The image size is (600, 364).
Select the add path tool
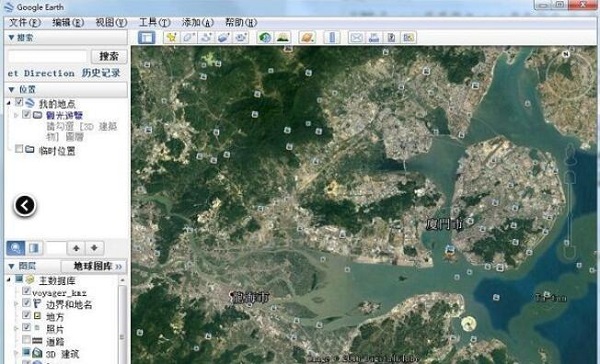point(207,38)
